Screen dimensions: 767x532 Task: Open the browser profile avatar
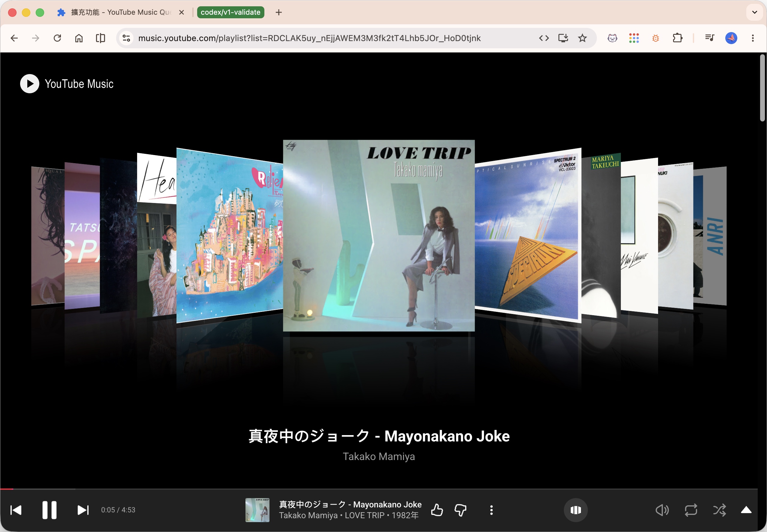click(x=731, y=38)
